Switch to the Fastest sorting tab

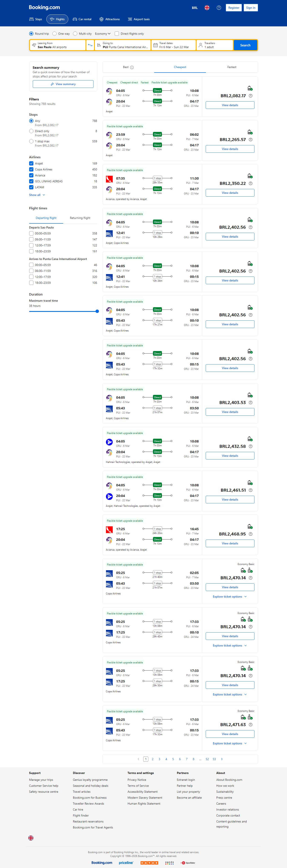pos(231,67)
